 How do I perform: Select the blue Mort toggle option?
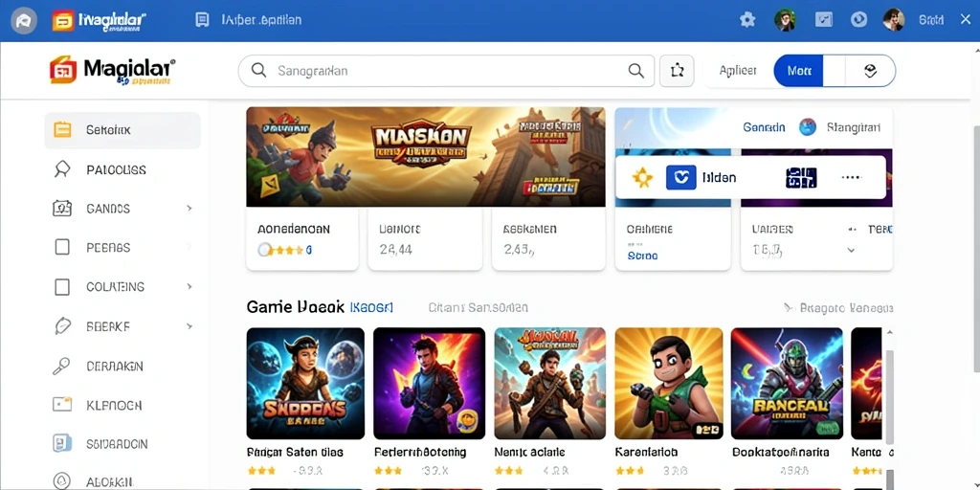tap(799, 71)
